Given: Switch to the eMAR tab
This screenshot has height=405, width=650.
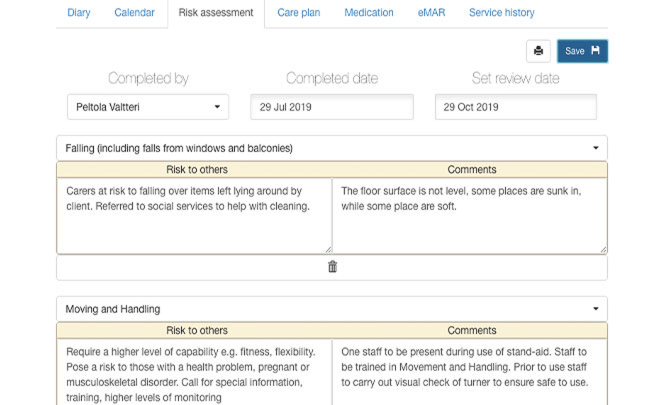Looking at the screenshot, I should tap(431, 12).
